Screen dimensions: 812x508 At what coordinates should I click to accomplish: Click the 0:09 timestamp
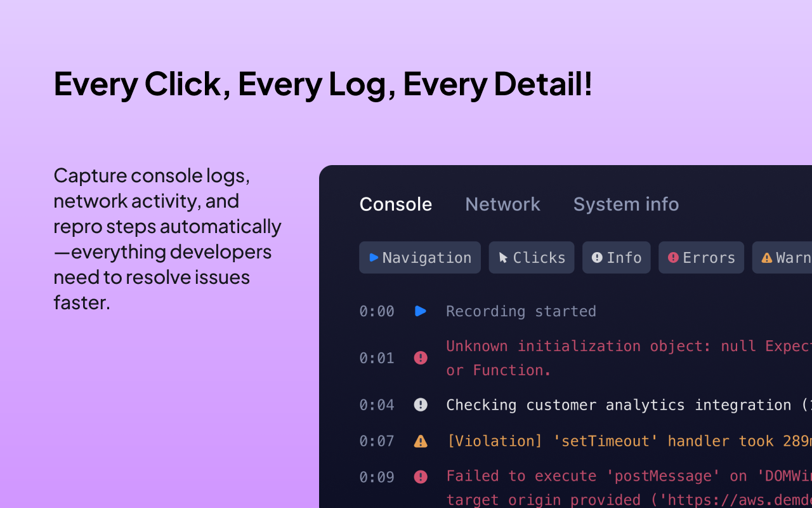click(x=377, y=477)
